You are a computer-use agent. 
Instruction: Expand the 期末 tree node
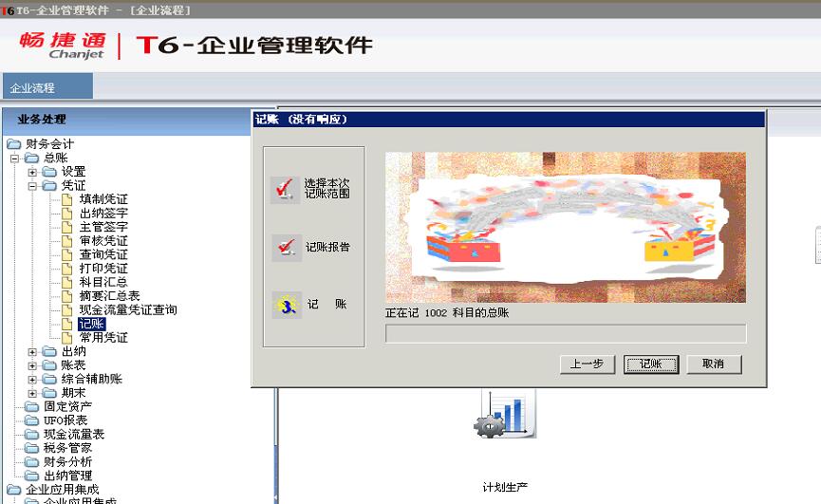pos(32,393)
